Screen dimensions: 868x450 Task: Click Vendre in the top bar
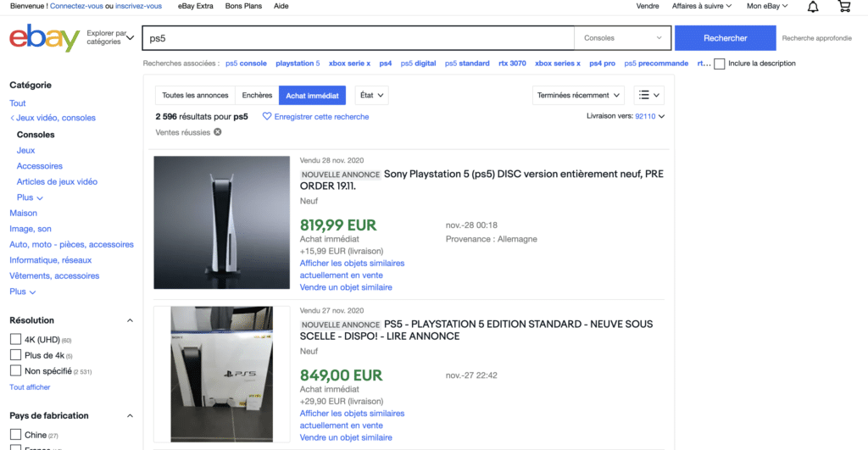(648, 6)
